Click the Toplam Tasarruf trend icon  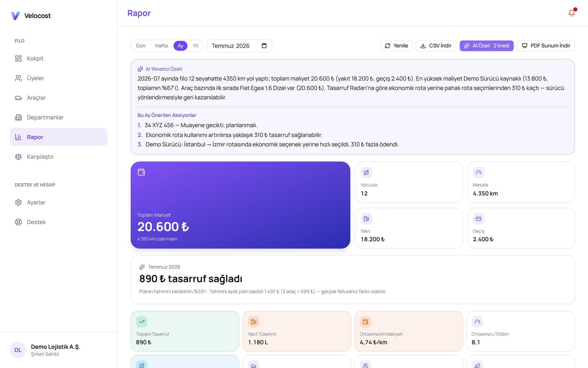[x=142, y=322]
